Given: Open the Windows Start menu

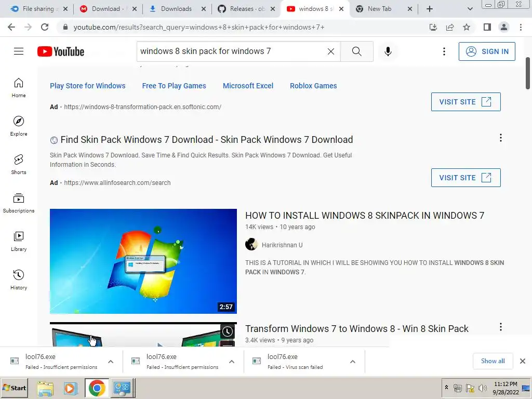Looking at the screenshot, I should (14, 388).
